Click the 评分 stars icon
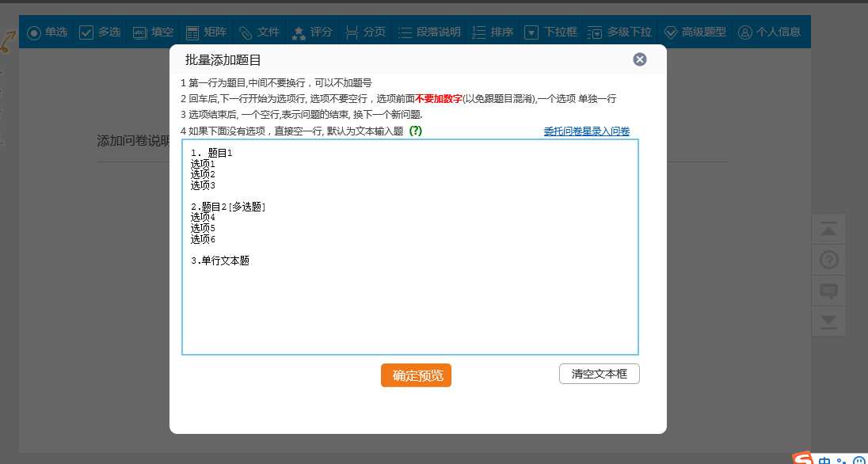The image size is (868, 464). 299,33
